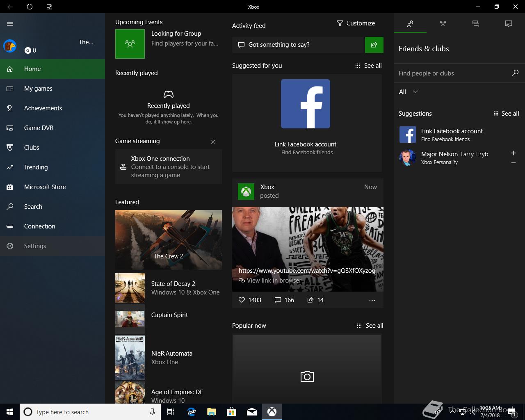This screenshot has width=525, height=420.
Task: See all friend Suggestions
Action: pyautogui.click(x=506, y=114)
